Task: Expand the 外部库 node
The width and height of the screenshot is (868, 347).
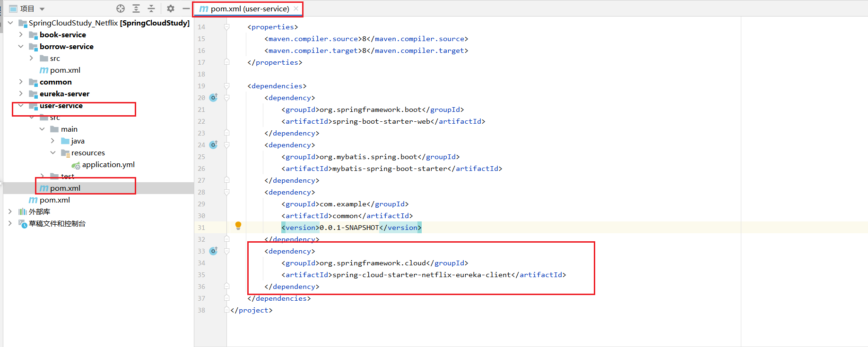Action: click(x=10, y=212)
